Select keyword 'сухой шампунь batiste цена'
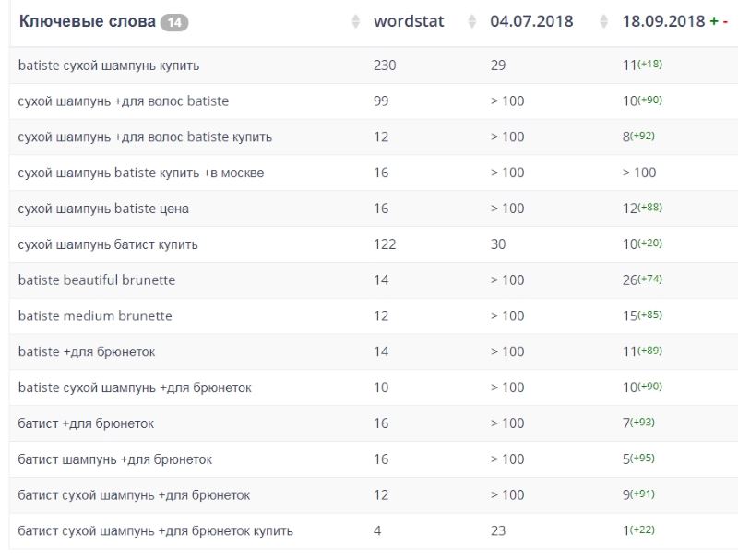 (x=103, y=209)
